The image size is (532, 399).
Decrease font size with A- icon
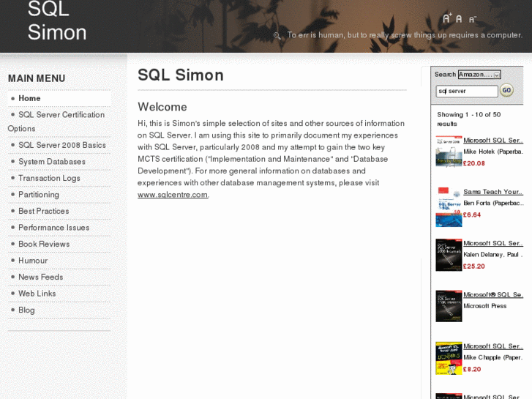472,19
